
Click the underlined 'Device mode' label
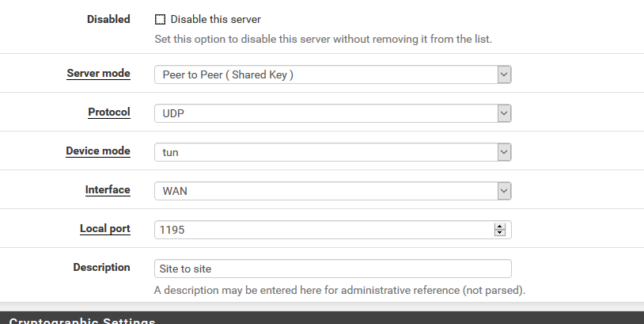pyautogui.click(x=98, y=151)
